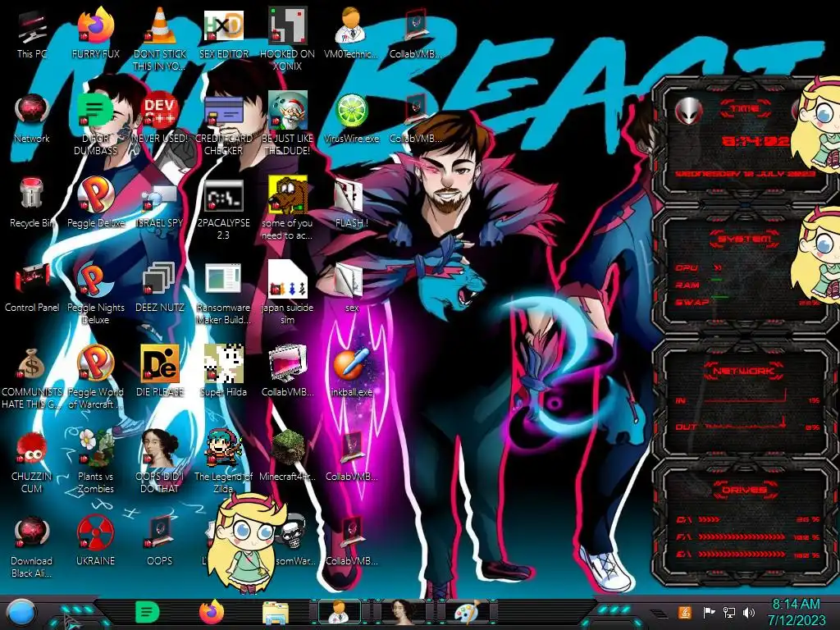Open the CollabVMB icon left of inkball.exe
Image resolution: width=840 pixels, height=630 pixels.
tap(287, 372)
